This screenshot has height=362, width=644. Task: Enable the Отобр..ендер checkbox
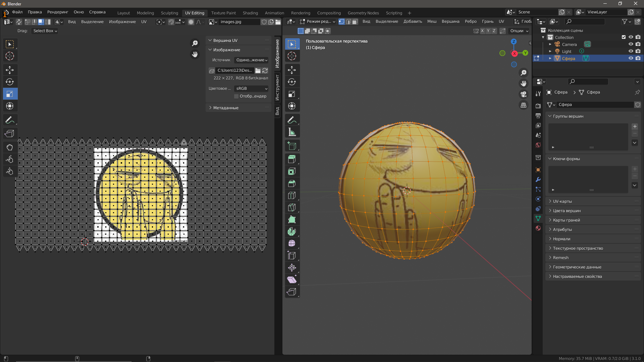click(x=236, y=96)
